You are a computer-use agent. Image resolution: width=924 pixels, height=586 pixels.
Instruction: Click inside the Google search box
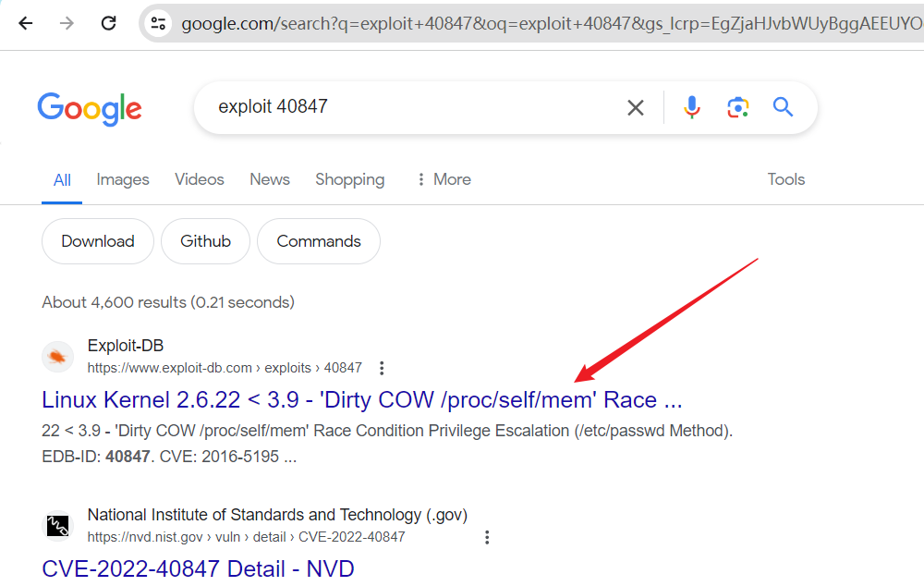pyautogui.click(x=416, y=107)
